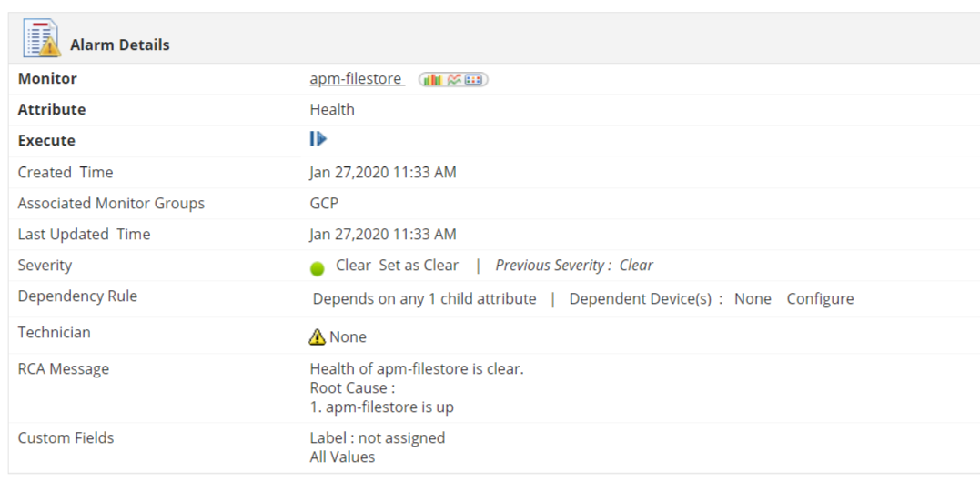Open the line graph report icon

(x=454, y=80)
